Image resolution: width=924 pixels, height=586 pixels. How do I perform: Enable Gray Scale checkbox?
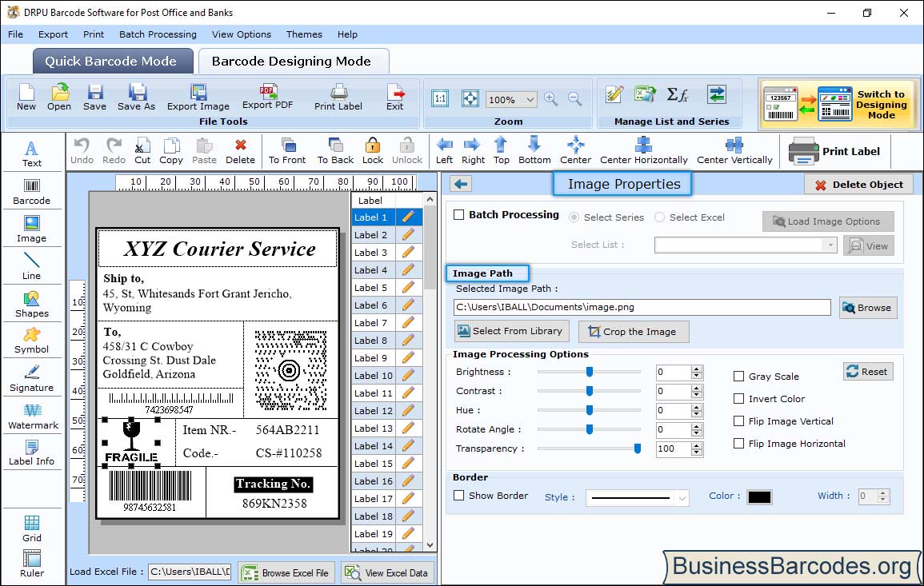coord(738,377)
